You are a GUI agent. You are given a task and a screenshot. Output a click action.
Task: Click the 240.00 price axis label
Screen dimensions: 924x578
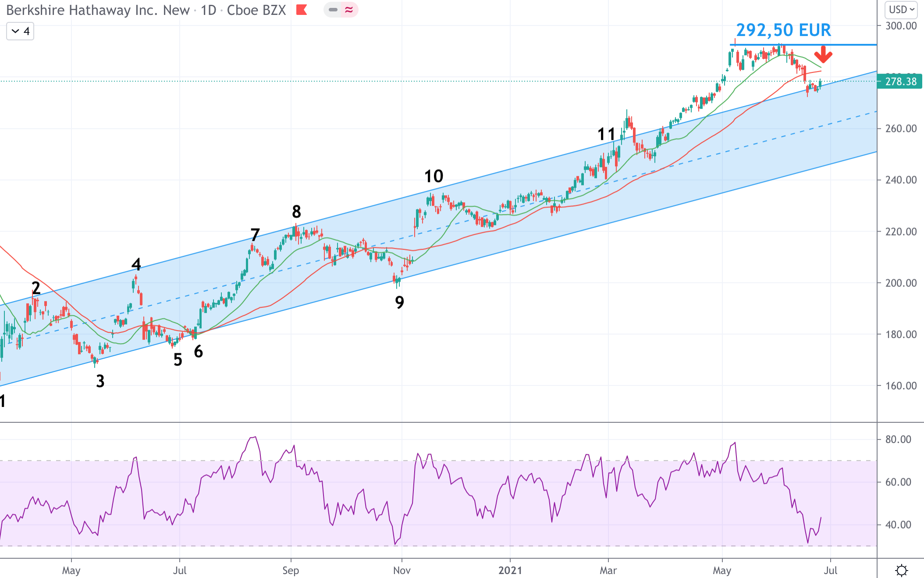(x=901, y=180)
